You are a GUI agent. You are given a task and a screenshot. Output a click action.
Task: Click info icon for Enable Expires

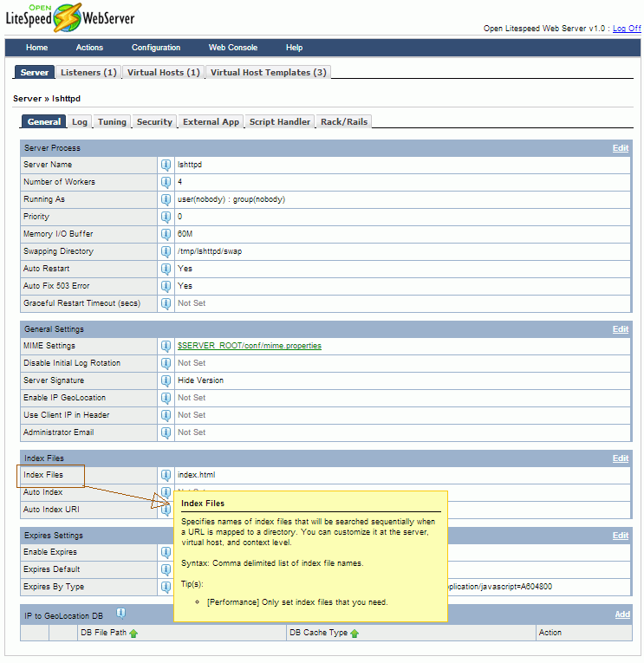(166, 553)
